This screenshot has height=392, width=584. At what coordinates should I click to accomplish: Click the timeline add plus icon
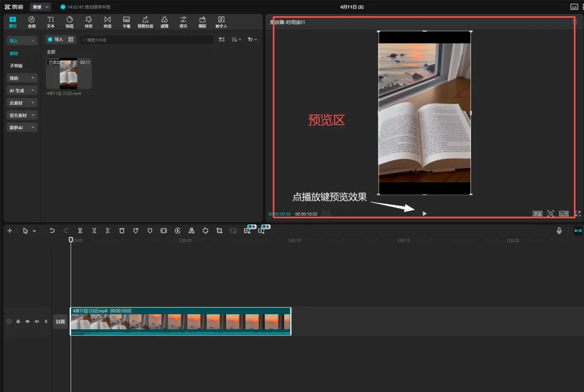[10, 231]
